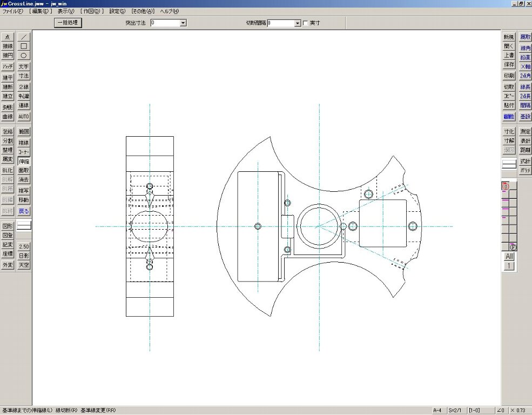Click the 突出寸法 value input field

point(165,23)
